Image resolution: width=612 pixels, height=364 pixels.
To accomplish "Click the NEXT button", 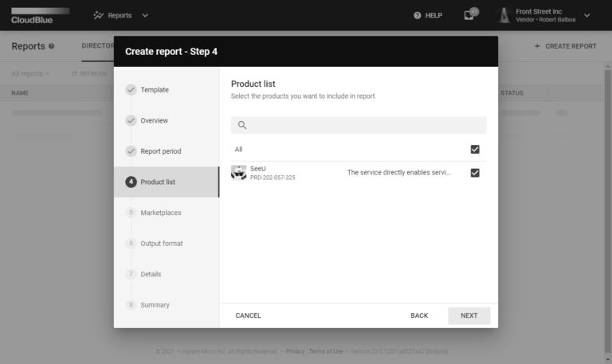I will [x=469, y=315].
